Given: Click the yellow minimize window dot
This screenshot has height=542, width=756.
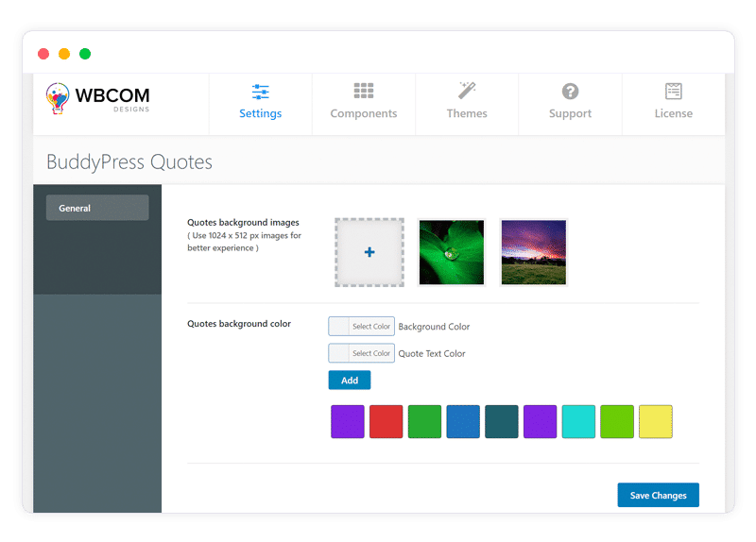Looking at the screenshot, I should (64, 54).
